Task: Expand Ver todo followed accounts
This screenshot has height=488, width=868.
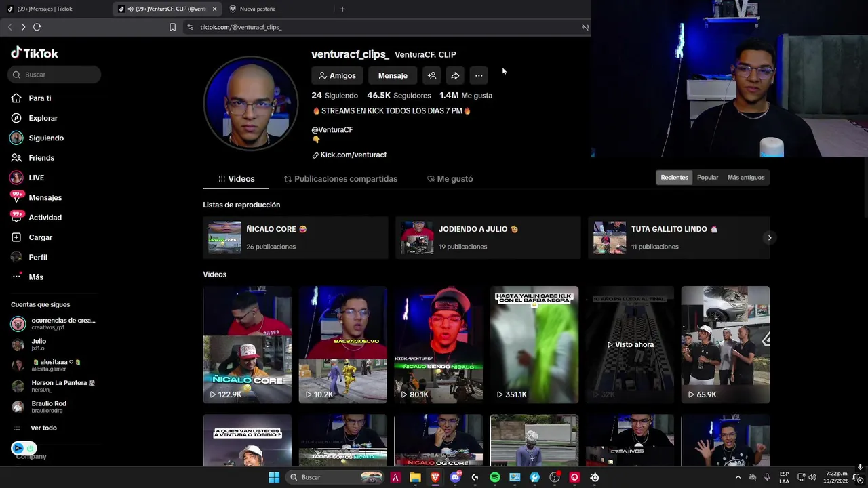Action: tap(43, 428)
